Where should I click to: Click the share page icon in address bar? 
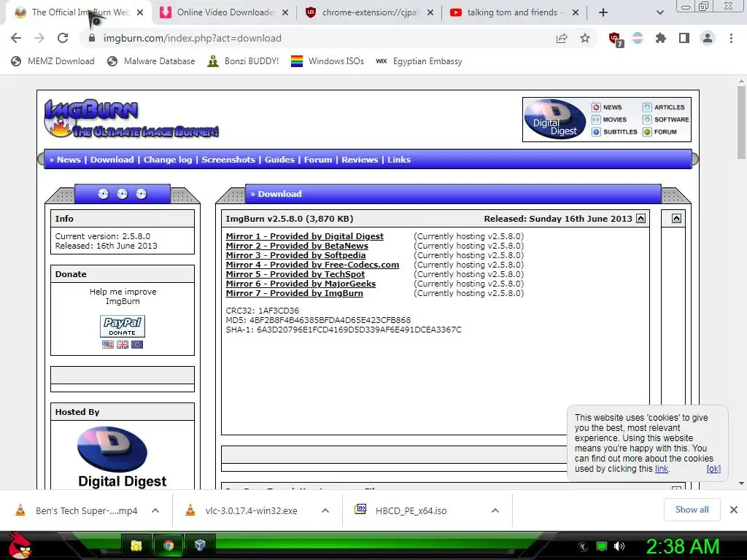point(562,38)
